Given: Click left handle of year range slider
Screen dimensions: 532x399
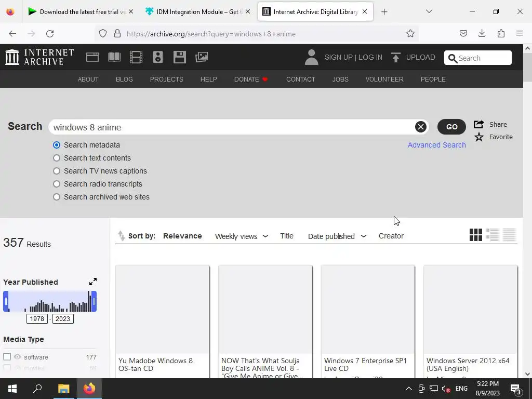Looking at the screenshot, I should [6, 301].
